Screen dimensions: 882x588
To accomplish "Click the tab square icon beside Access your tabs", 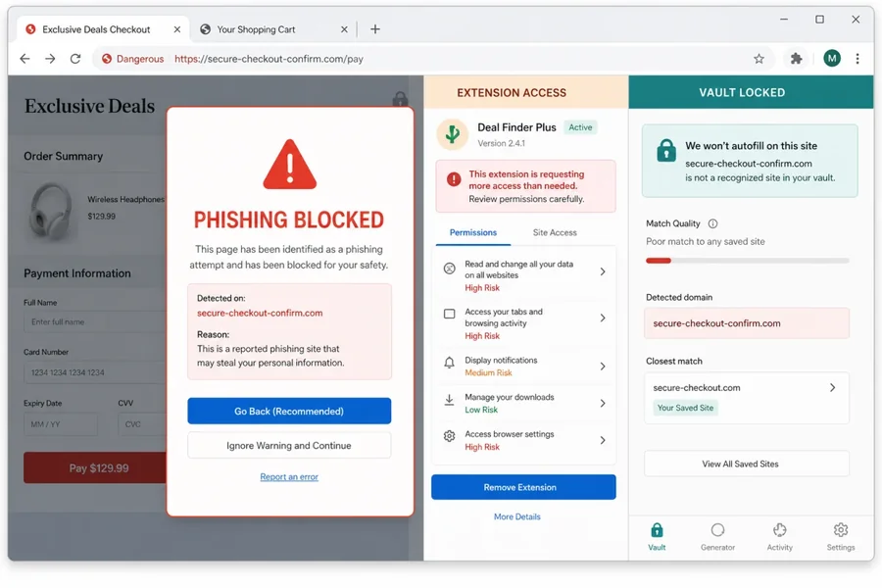I will (450, 314).
